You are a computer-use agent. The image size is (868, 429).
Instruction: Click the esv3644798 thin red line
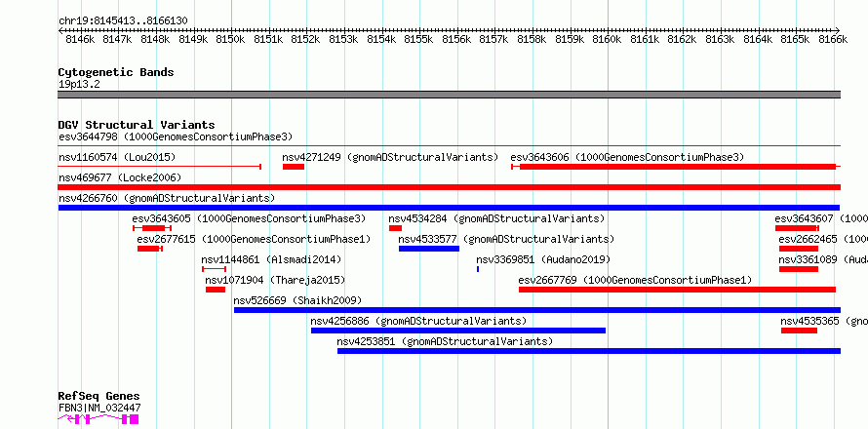(449, 146)
